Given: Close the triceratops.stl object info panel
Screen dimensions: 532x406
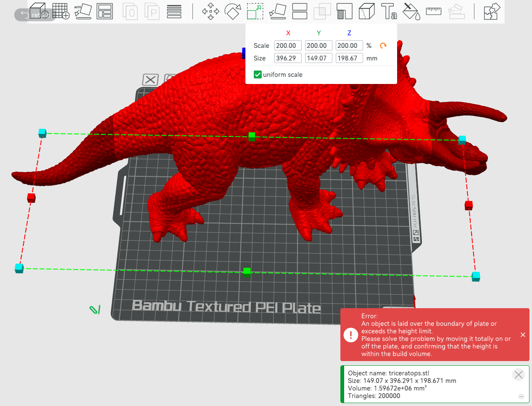Looking at the screenshot, I should coord(519,375).
